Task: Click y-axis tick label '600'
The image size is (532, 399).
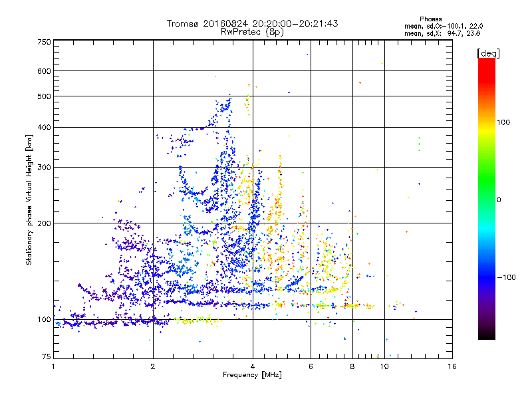Action: tap(44, 71)
